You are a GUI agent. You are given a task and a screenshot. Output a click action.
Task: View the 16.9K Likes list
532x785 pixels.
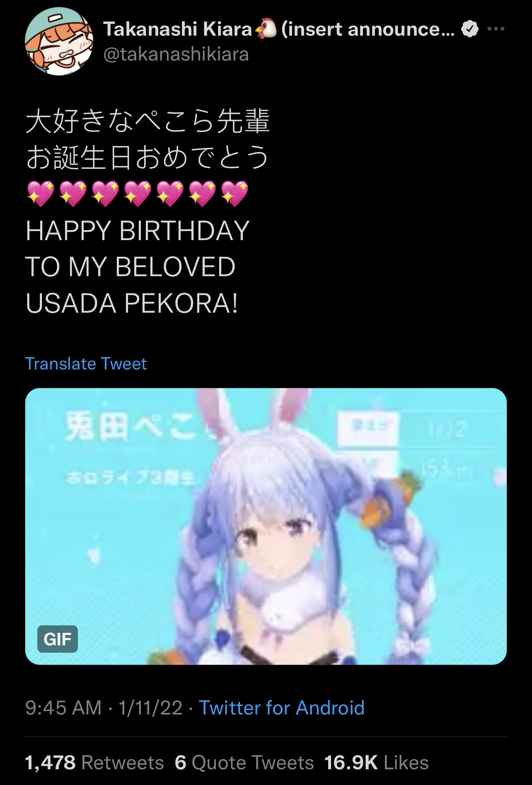[377, 762]
